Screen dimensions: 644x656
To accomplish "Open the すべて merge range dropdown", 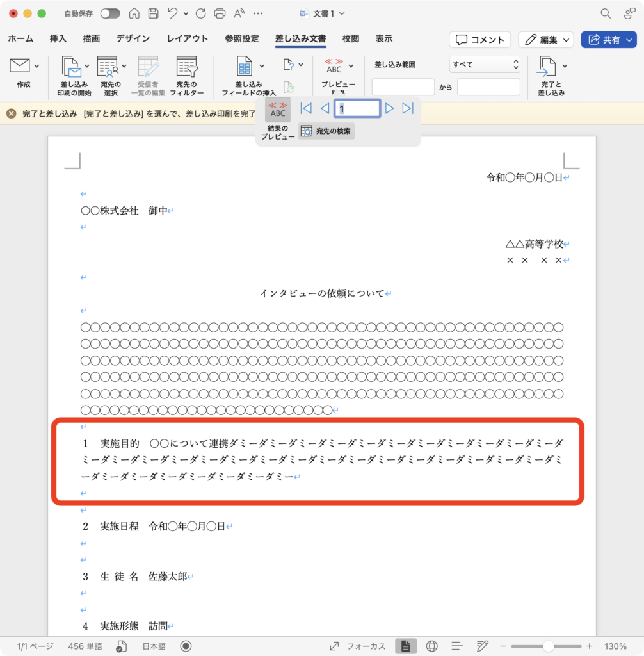I will point(485,65).
